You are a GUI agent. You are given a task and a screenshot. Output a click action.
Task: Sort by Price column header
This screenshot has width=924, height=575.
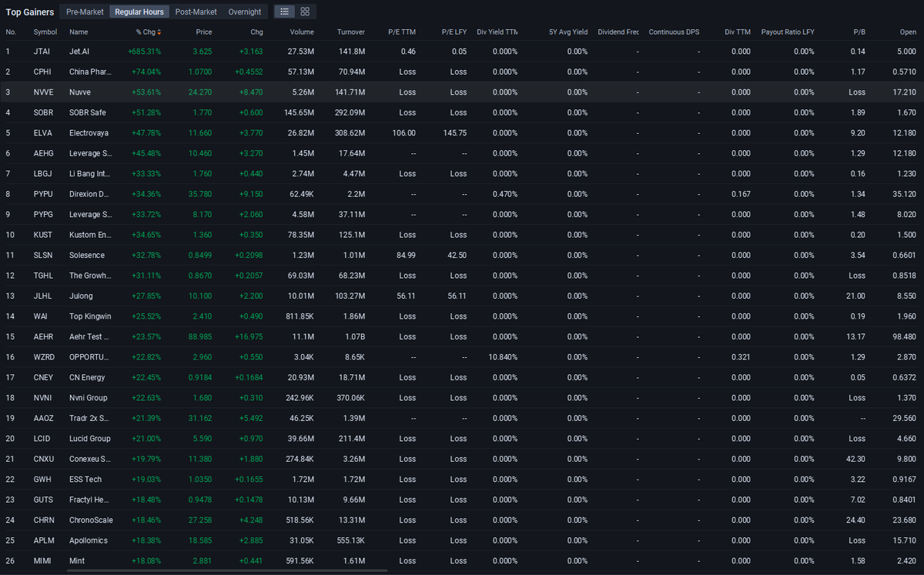(203, 32)
